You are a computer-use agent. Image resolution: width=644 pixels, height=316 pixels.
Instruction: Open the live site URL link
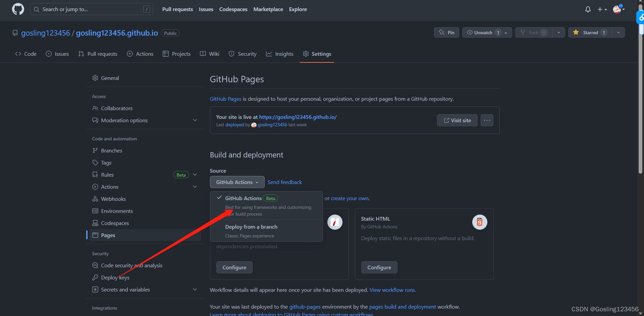pos(298,117)
